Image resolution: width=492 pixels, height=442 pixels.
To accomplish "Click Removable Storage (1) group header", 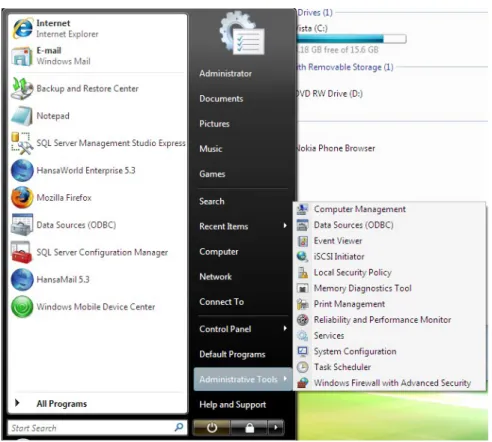I will coord(345,67).
